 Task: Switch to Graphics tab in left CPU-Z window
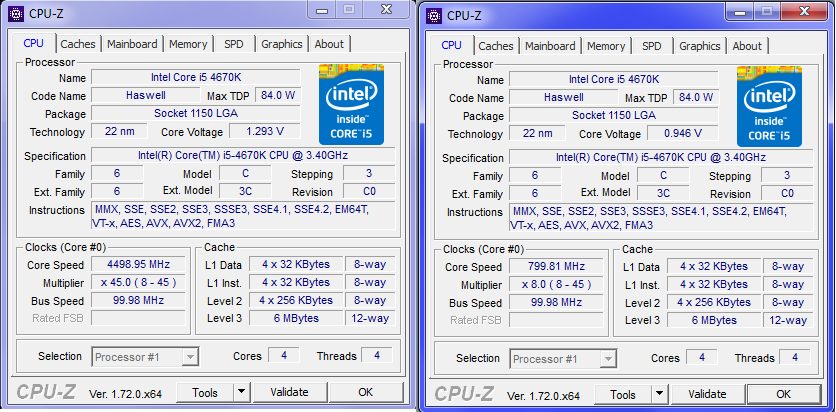point(282,44)
